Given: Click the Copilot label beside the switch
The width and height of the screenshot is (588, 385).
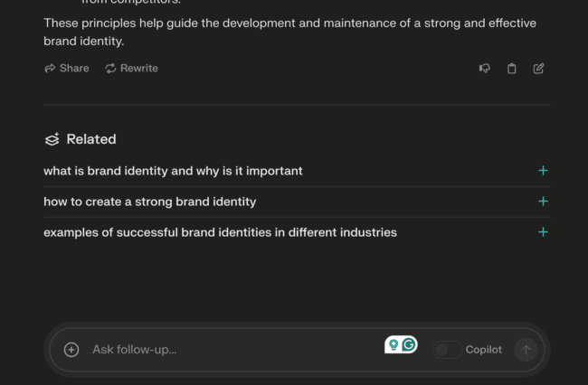Looking at the screenshot, I should coord(483,350).
